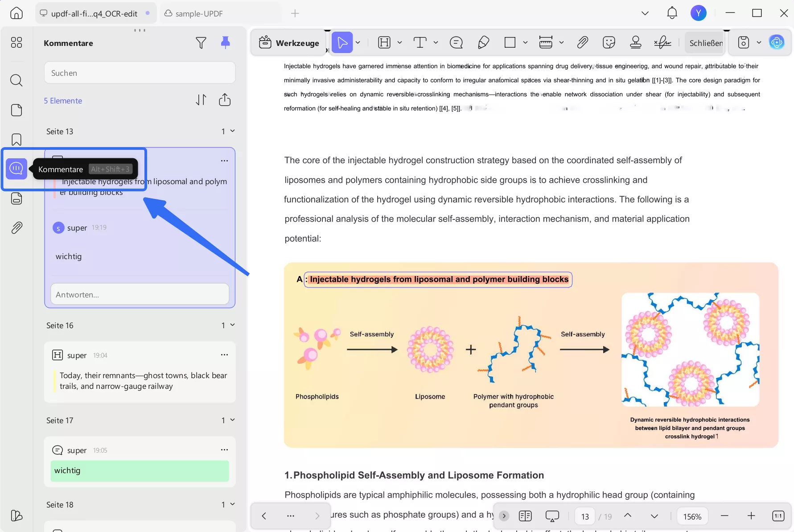
Task: Click the Suchen comment search field
Action: pos(140,73)
